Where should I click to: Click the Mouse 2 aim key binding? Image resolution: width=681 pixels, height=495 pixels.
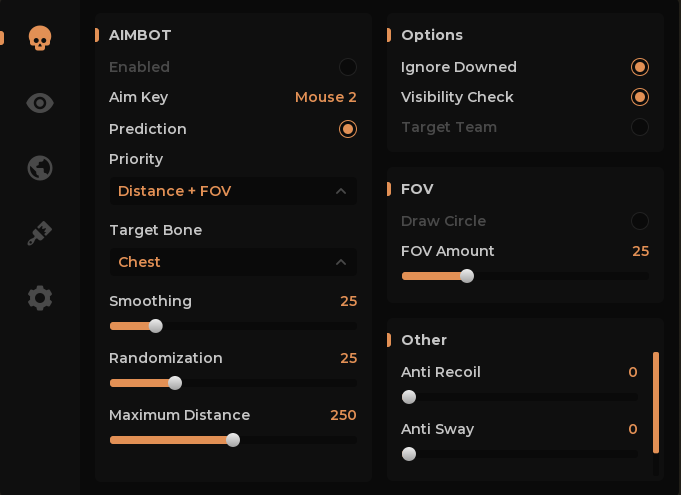(x=325, y=97)
